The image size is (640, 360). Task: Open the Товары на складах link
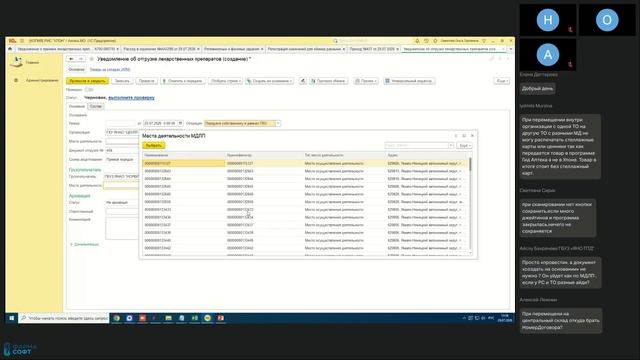(x=110, y=70)
